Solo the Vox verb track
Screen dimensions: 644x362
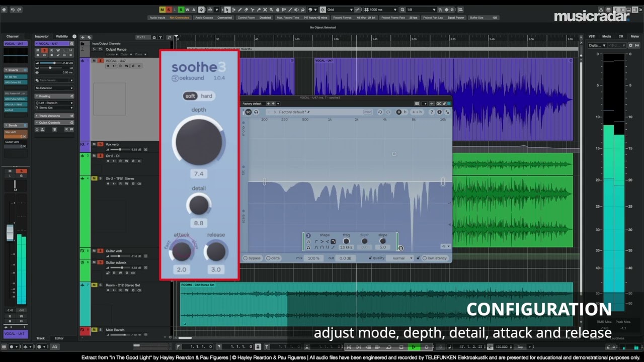[100, 144]
